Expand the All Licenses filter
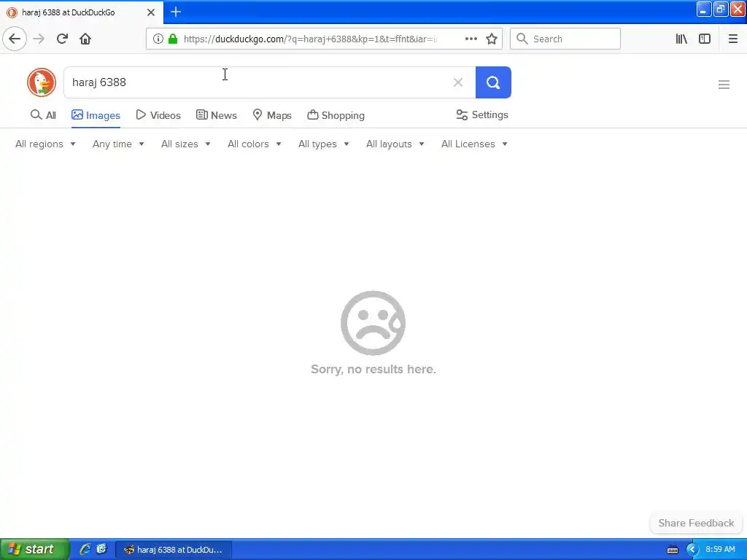Image resolution: width=747 pixels, height=560 pixels. click(474, 144)
